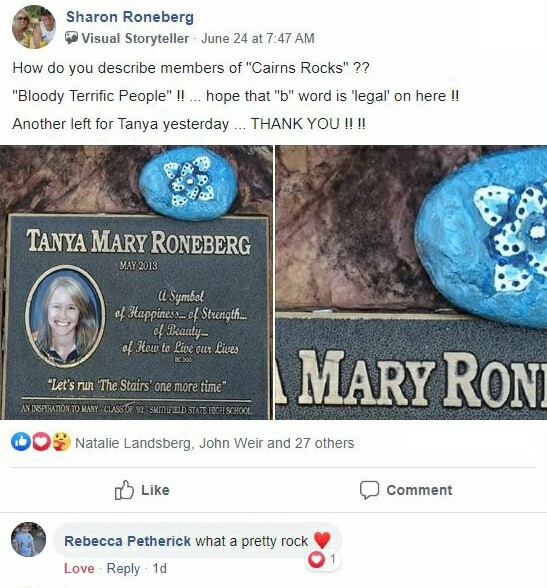Open Rebecca Petherick's avatar photo
Viewport: 547px width, 588px height.
pyautogui.click(x=28, y=540)
